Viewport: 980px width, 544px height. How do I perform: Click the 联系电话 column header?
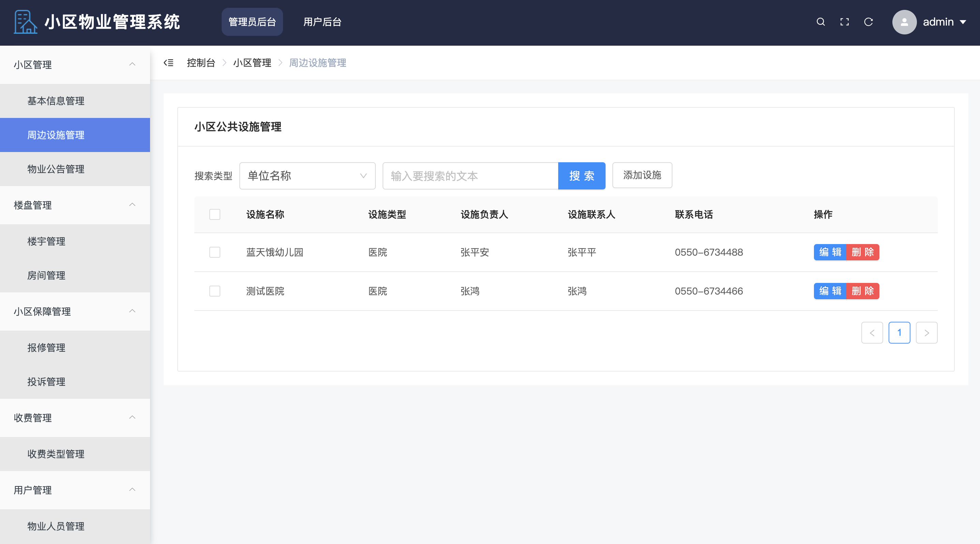tap(694, 214)
